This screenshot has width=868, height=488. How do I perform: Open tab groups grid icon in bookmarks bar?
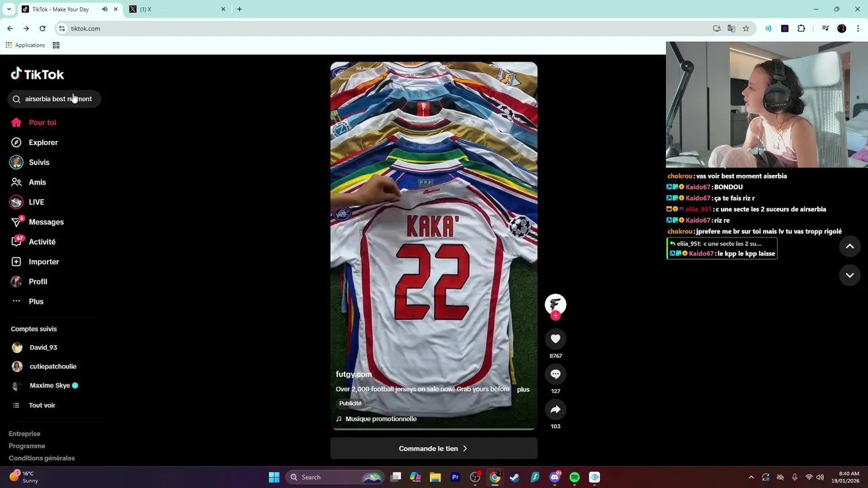tap(56, 45)
